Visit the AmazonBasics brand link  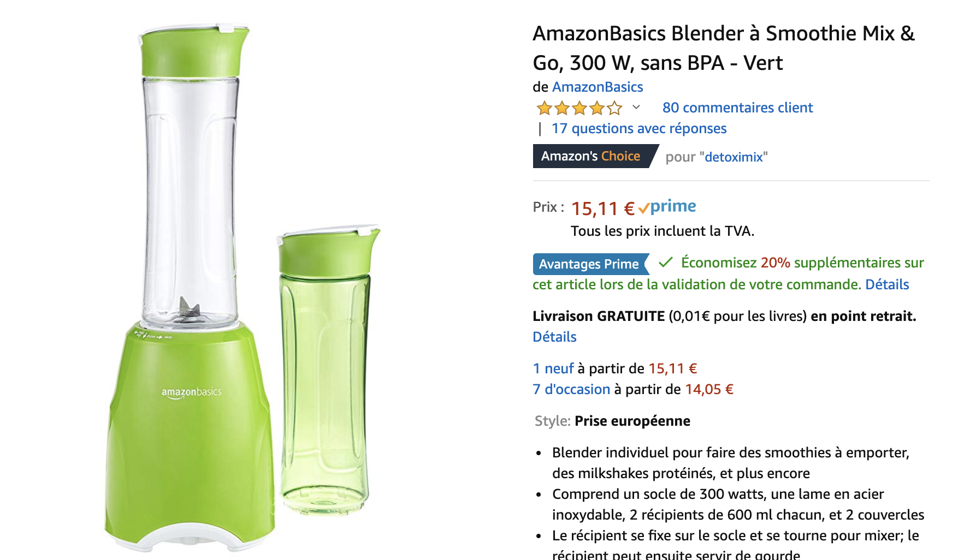(598, 87)
